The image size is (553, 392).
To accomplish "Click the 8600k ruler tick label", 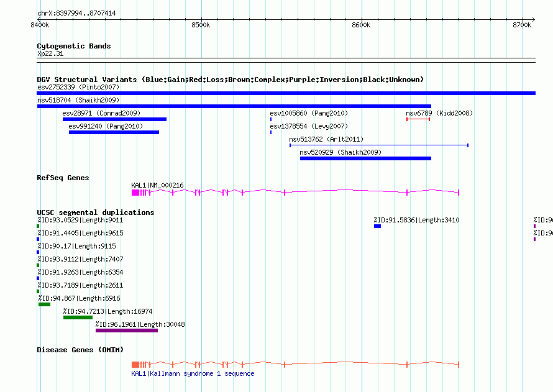I will pyautogui.click(x=361, y=25).
